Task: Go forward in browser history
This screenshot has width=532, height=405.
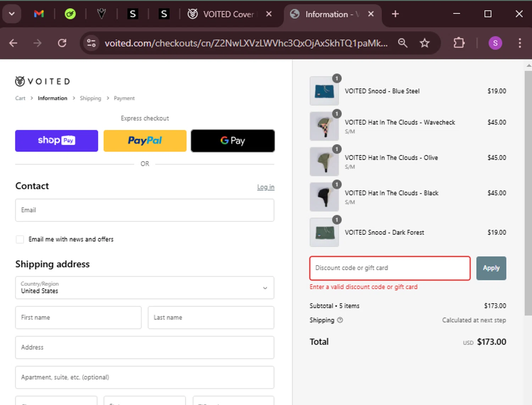Action: 37,43
